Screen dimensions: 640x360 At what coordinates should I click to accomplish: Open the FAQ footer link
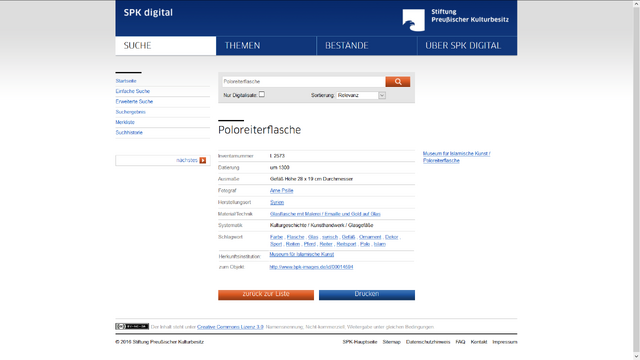click(460, 342)
